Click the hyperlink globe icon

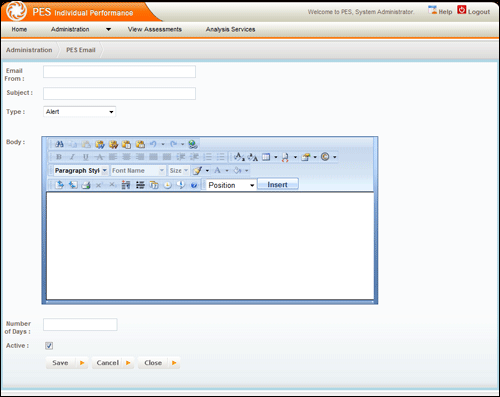pyautogui.click(x=193, y=144)
